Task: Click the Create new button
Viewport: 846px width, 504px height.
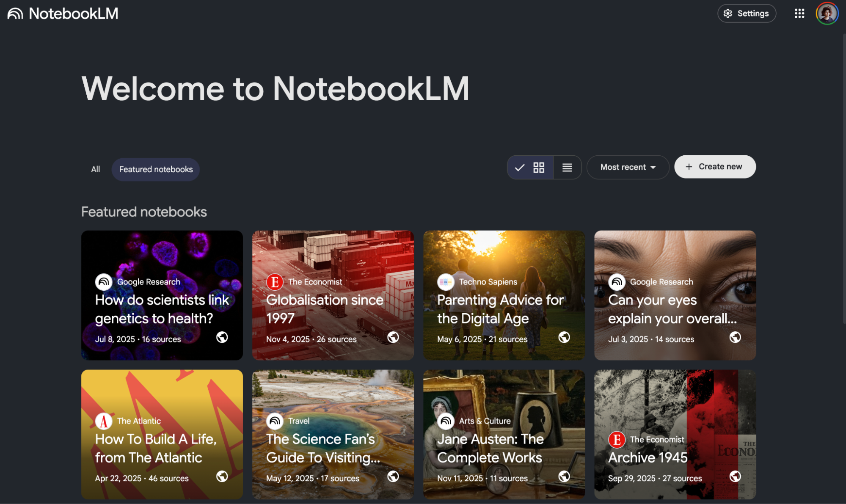Action: pyautogui.click(x=714, y=166)
